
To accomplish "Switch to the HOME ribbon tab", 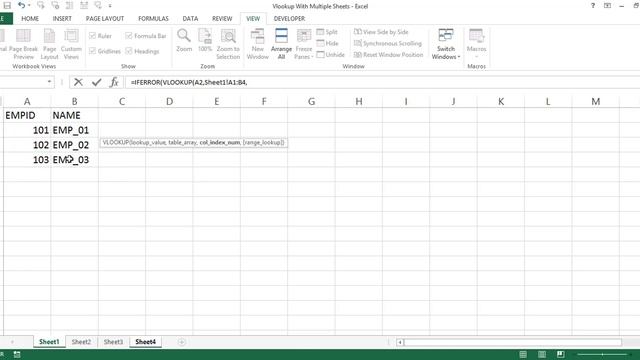I will pos(30,19).
